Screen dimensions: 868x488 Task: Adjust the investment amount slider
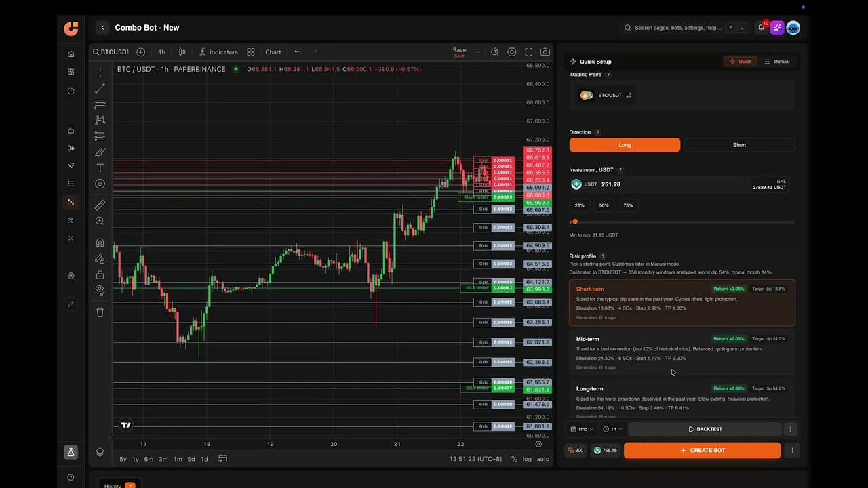point(682,222)
